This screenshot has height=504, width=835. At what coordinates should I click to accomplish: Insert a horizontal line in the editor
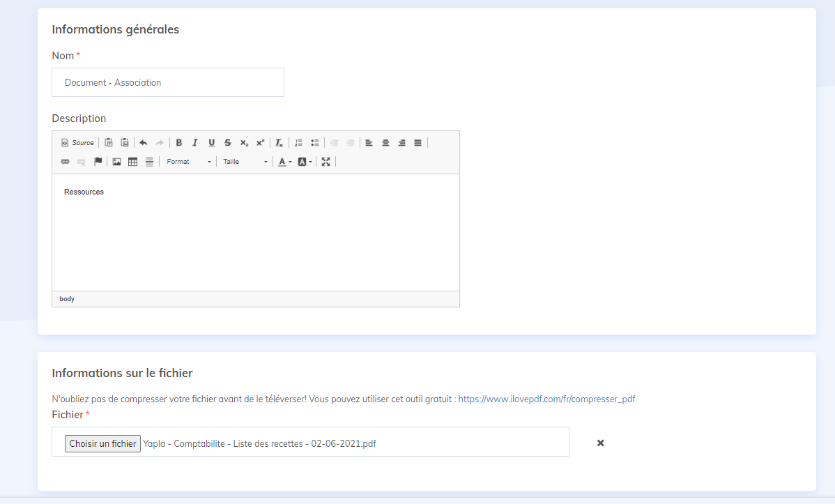[148, 161]
